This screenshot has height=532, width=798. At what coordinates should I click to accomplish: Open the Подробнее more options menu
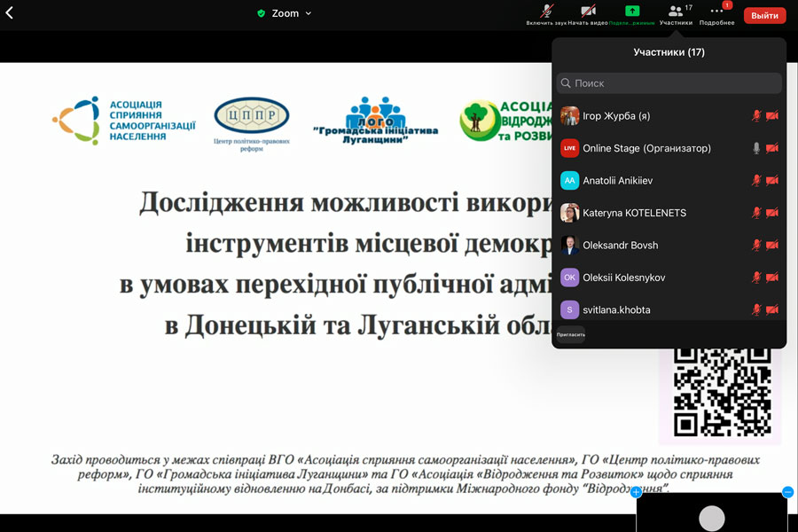click(716, 14)
